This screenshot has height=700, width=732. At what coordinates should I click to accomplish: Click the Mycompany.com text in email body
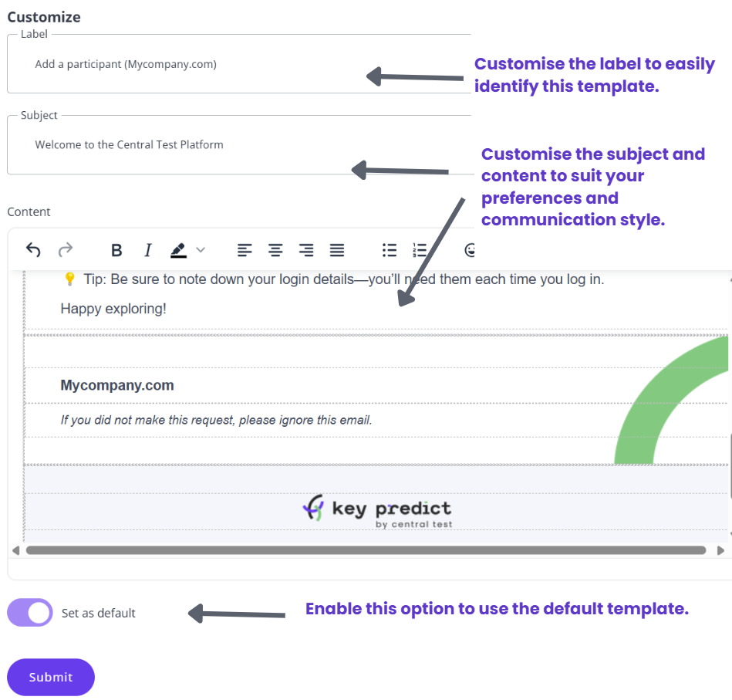click(117, 385)
